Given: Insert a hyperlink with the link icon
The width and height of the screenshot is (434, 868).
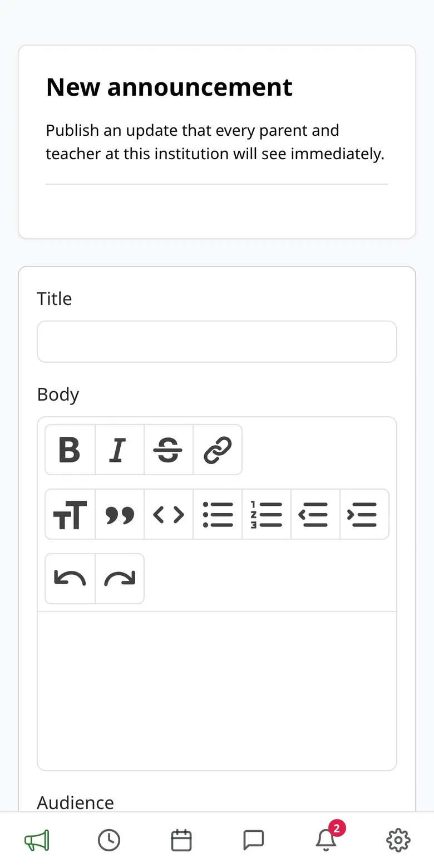Looking at the screenshot, I should click(218, 450).
